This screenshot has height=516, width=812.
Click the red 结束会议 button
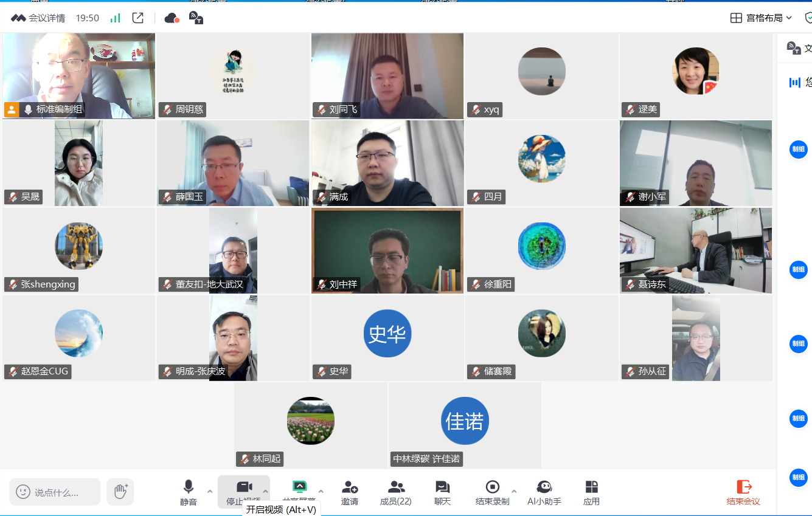coord(743,491)
